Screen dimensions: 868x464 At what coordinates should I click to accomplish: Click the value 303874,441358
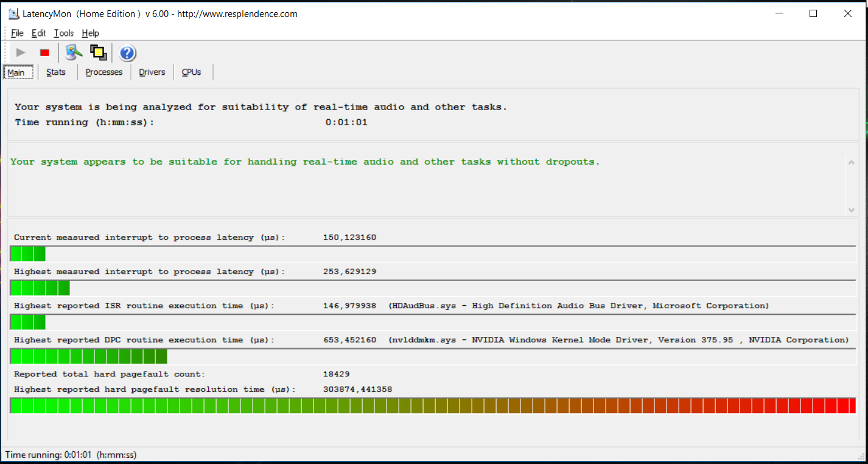[357, 389]
